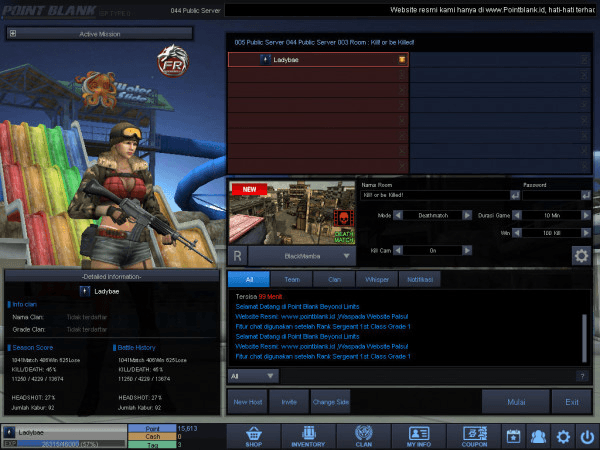This screenshot has height=450, width=600.
Task: Click the Password input field
Action: (551, 195)
